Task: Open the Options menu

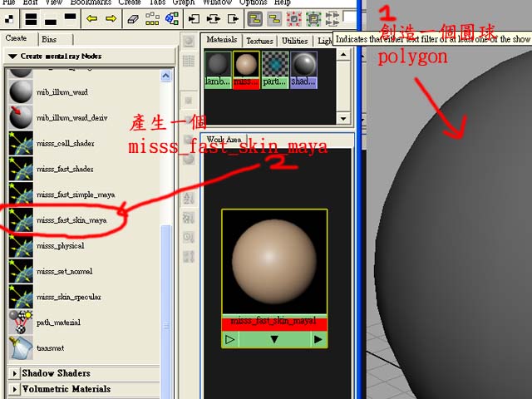Action: pos(253,2)
